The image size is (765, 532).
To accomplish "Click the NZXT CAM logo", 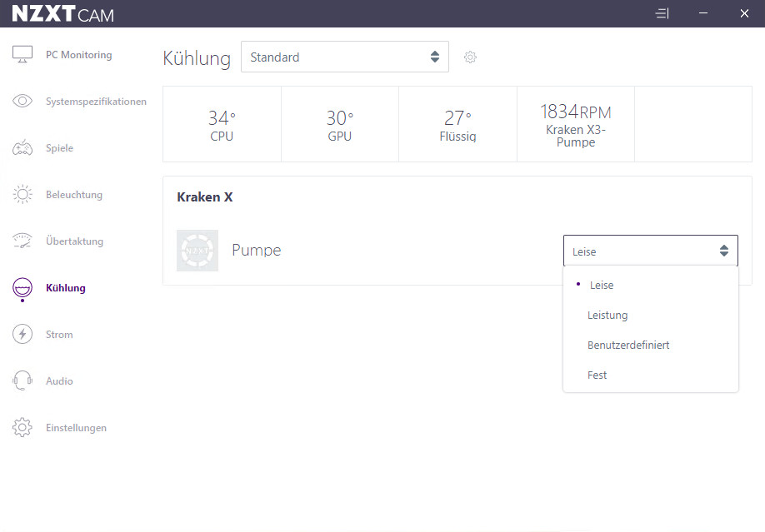I will click(62, 13).
